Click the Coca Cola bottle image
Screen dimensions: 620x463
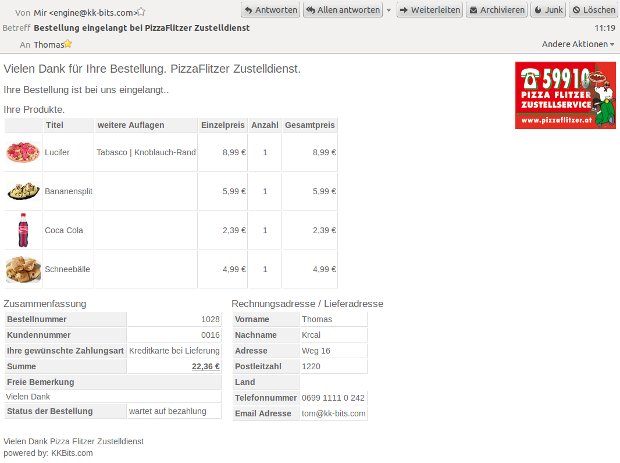(x=23, y=230)
